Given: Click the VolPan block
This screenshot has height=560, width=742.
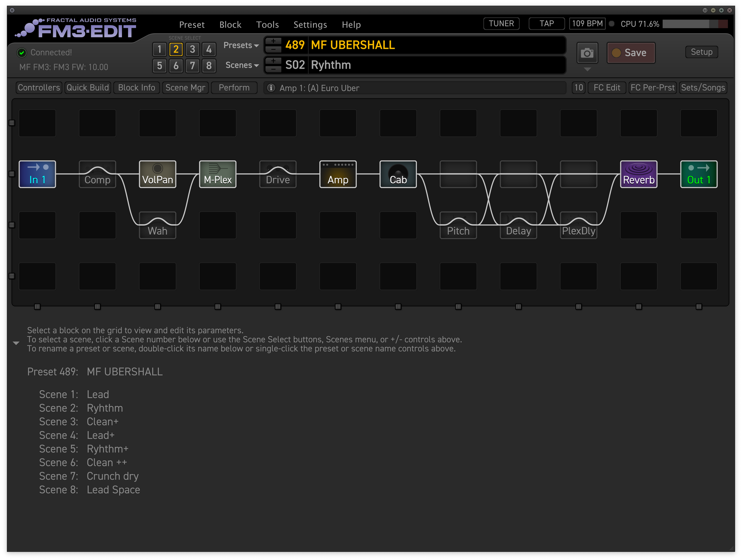Looking at the screenshot, I should (x=157, y=174).
